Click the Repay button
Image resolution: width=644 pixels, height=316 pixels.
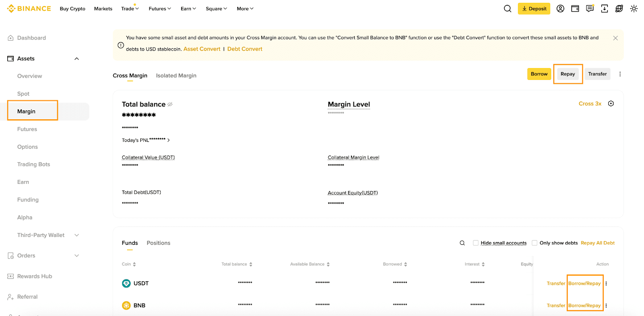point(568,74)
